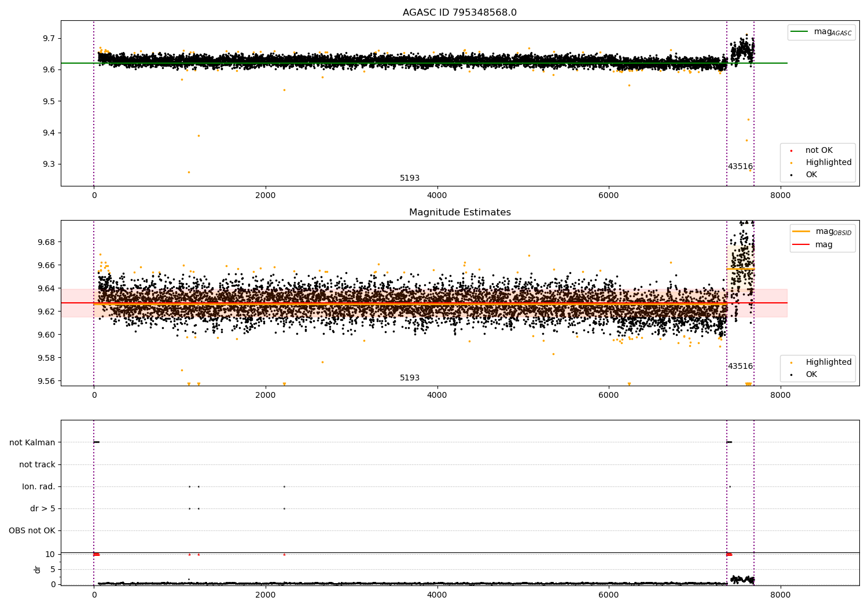Click the green line sample beside mag AGASC
Viewport: 868px width, 608px height.
(800, 31)
